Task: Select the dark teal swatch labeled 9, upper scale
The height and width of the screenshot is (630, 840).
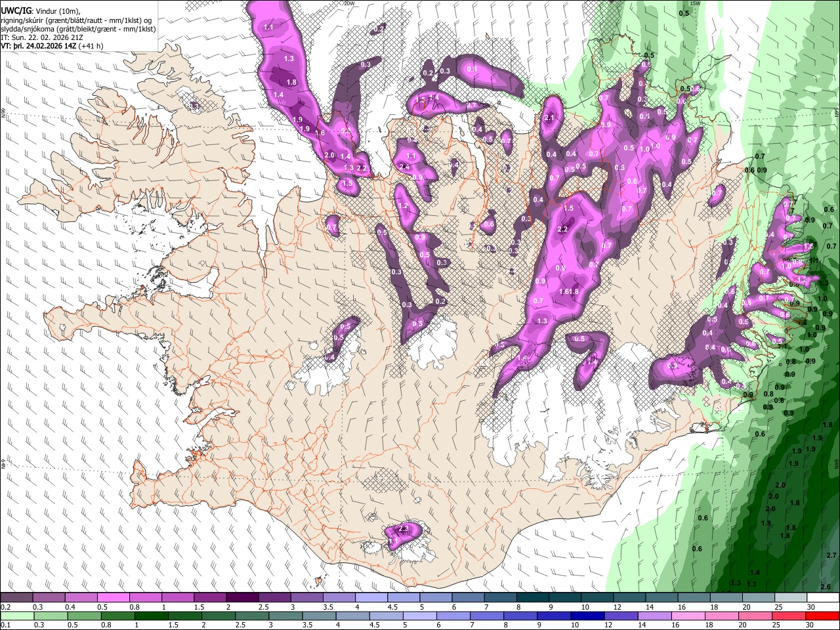Action: 564,598
